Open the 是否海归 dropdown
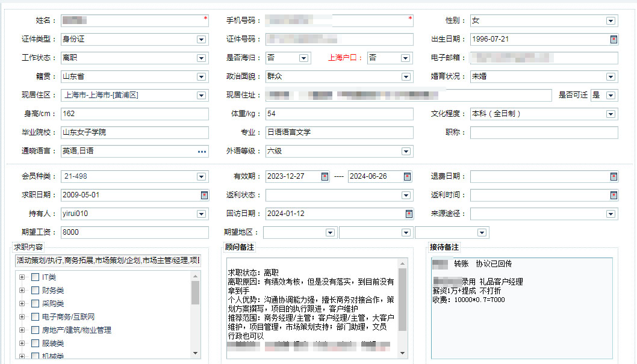Image resolution: width=637 pixels, height=364 pixels. [x=303, y=58]
